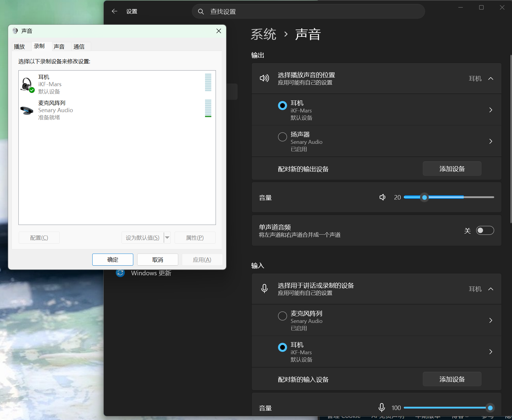The height and width of the screenshot is (420, 512).
Task: Collapse the output device list chevron
Action: click(x=491, y=78)
